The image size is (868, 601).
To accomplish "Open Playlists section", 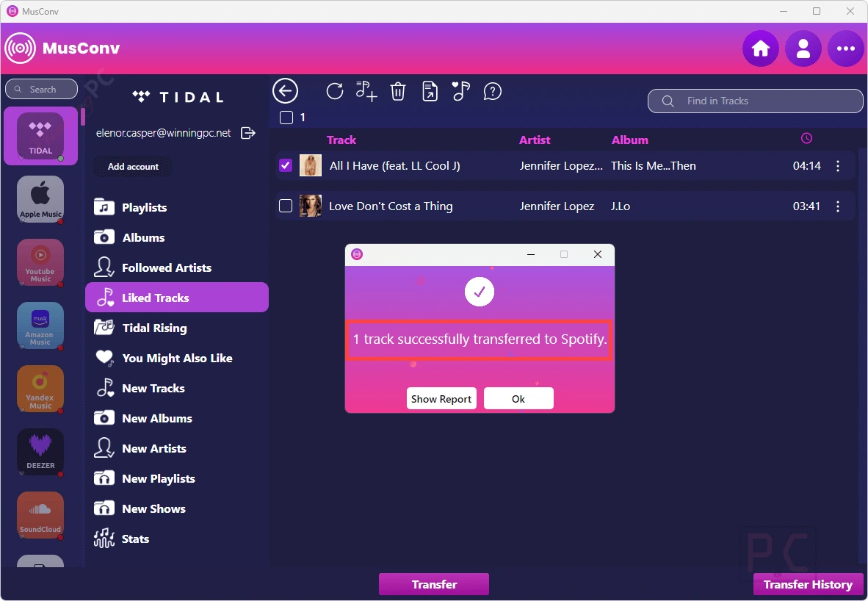I will (177, 208).
